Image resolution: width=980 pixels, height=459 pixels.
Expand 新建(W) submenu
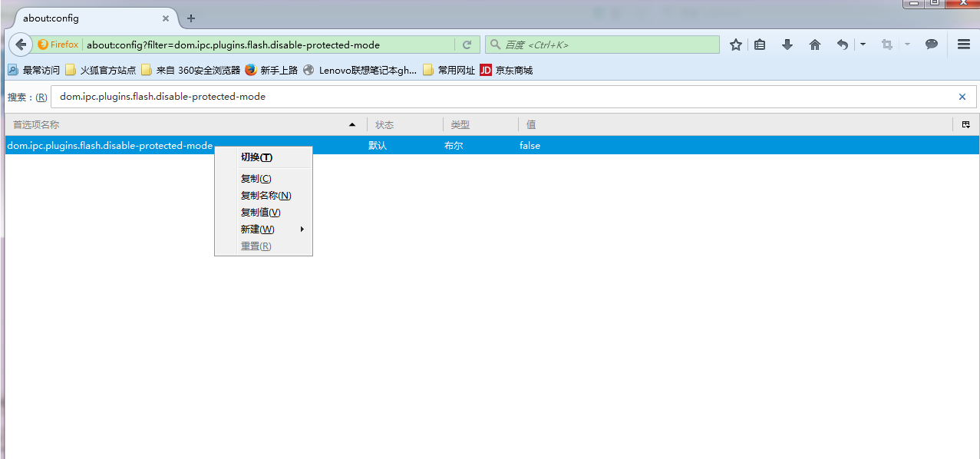263,229
